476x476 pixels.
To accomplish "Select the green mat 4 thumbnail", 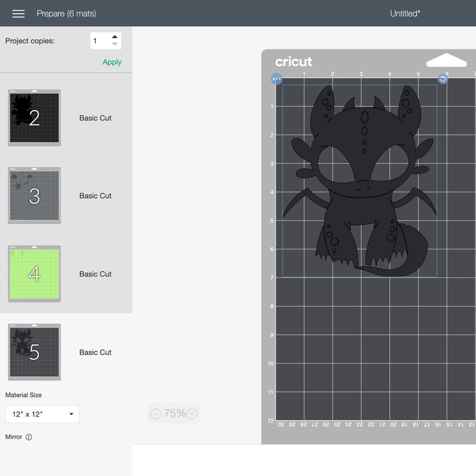I will 34,274.
